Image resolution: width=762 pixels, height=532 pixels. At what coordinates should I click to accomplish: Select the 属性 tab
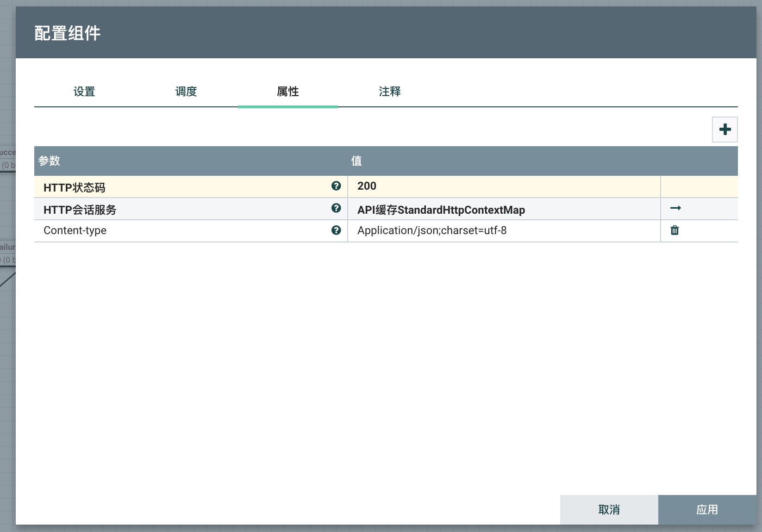tap(287, 92)
